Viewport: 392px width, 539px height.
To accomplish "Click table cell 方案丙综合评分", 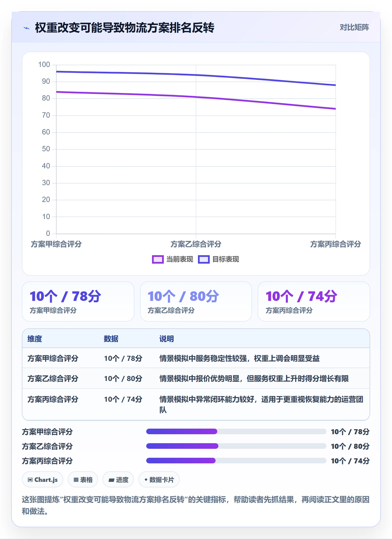I will (53, 399).
